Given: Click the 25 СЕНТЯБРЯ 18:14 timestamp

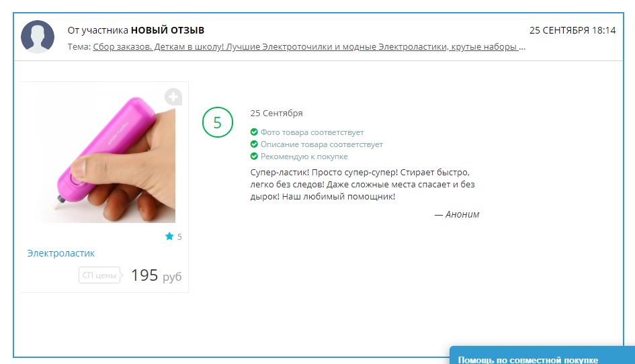Looking at the screenshot, I should (x=573, y=30).
